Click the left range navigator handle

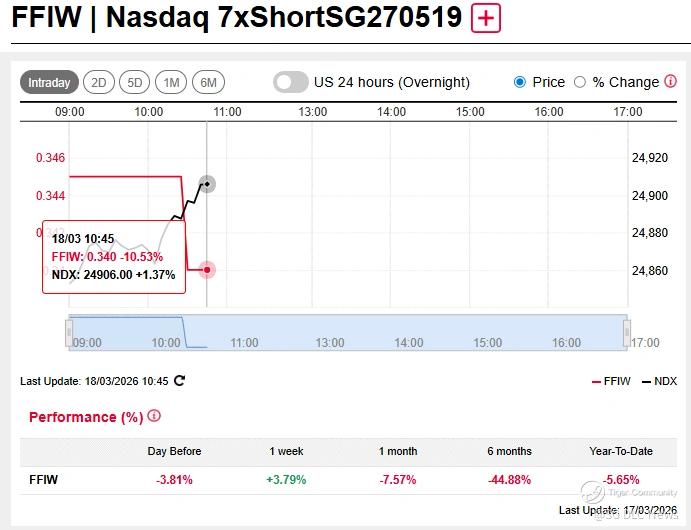click(69, 332)
